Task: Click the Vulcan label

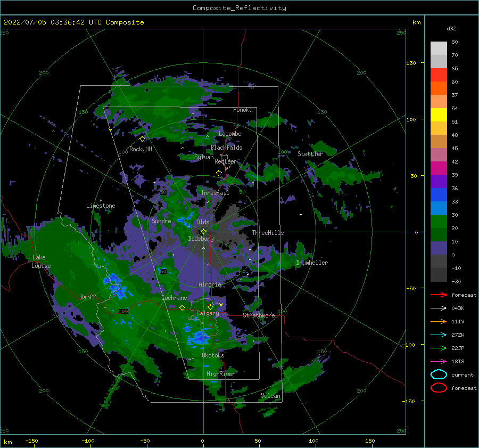Action: [x=270, y=396]
